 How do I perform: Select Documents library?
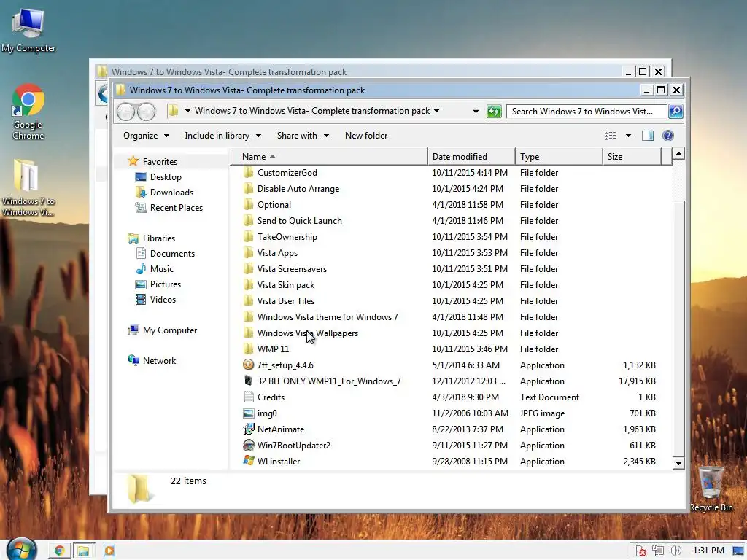(x=172, y=253)
